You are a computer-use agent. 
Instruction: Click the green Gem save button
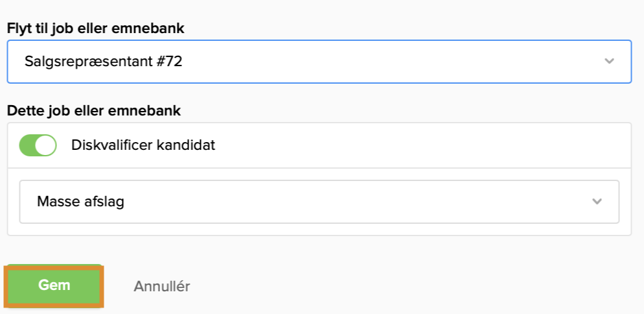tap(54, 285)
